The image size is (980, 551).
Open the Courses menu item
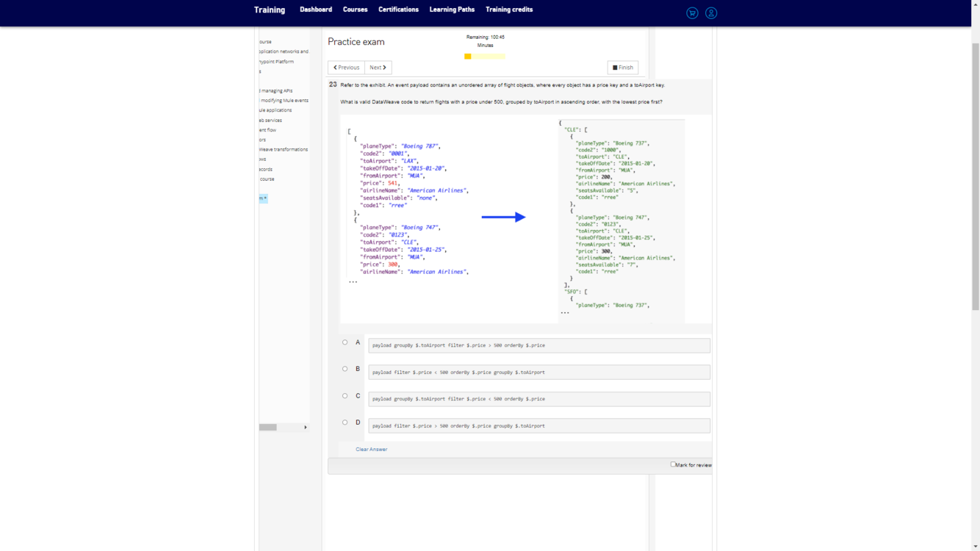[x=355, y=10]
